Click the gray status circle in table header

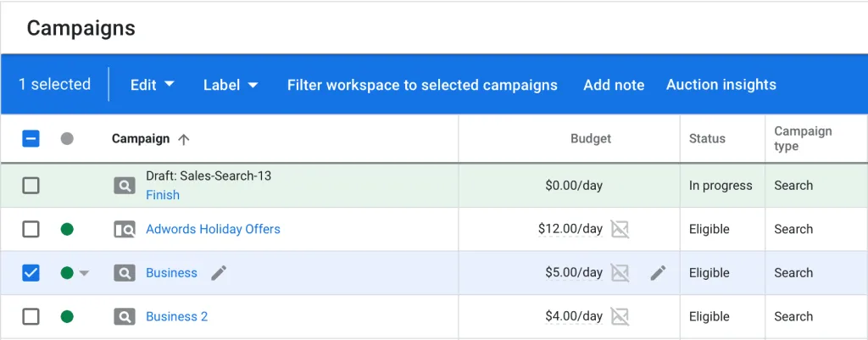tap(67, 139)
